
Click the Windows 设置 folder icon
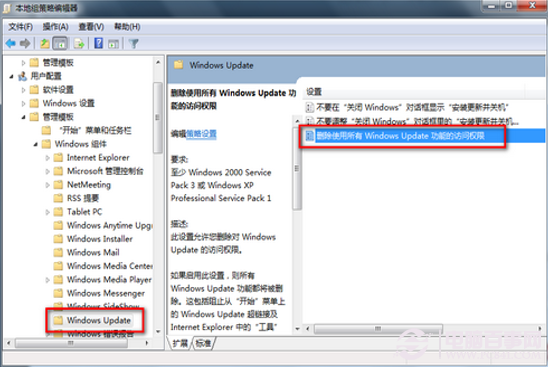click(x=34, y=103)
